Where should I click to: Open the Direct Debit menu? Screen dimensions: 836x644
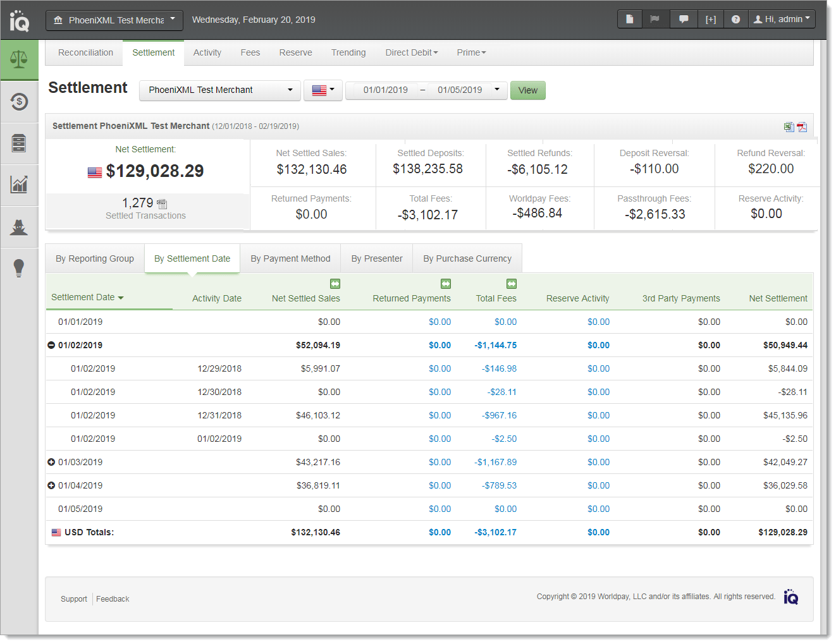(412, 52)
